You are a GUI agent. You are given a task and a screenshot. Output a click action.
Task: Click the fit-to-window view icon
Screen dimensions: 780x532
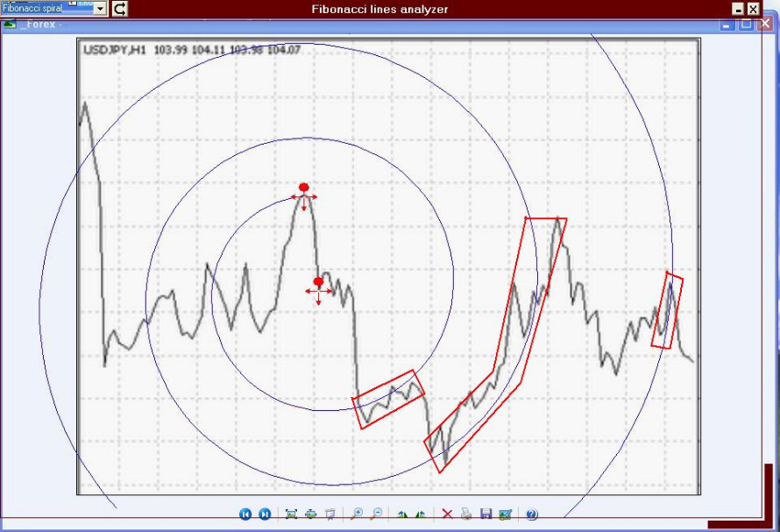[x=291, y=514]
